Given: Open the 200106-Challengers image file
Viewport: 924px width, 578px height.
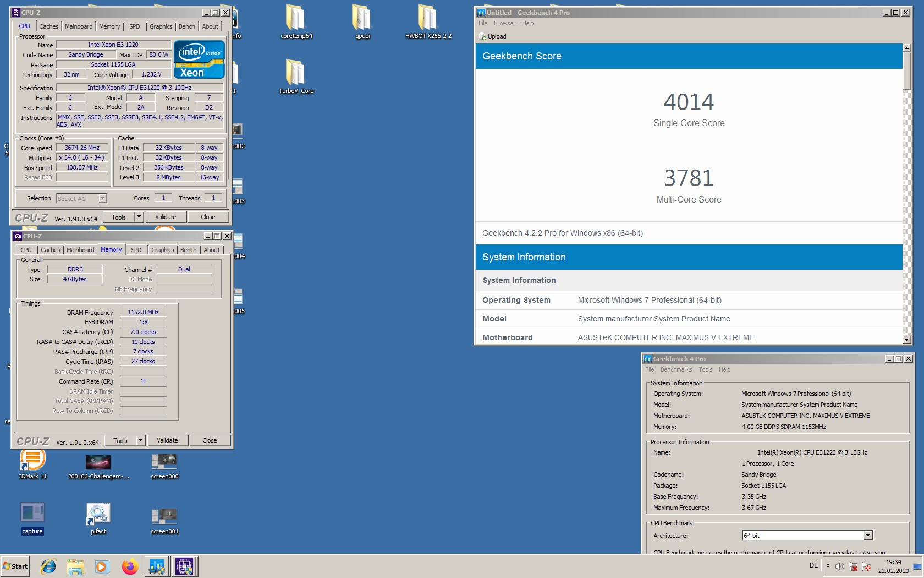Looking at the screenshot, I should (x=98, y=467).
